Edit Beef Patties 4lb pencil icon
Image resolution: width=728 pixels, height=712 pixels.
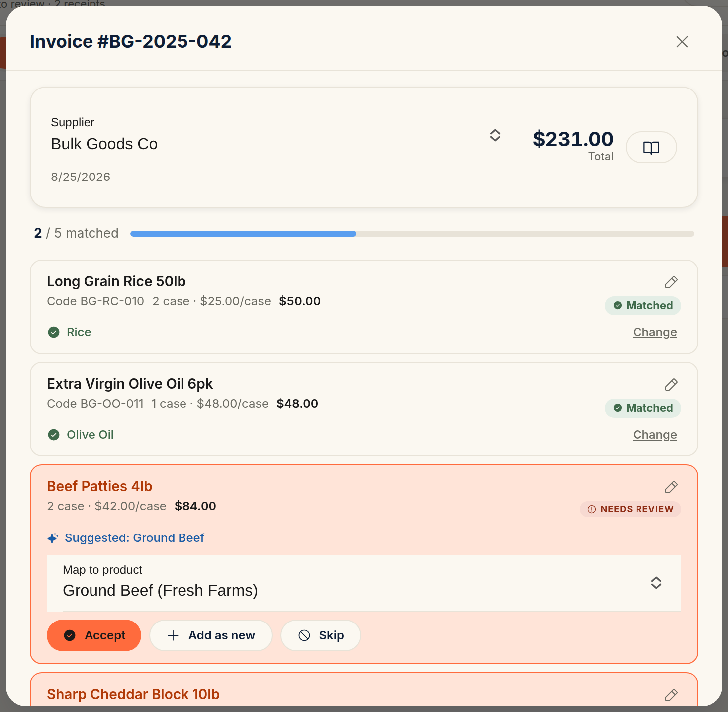click(671, 487)
